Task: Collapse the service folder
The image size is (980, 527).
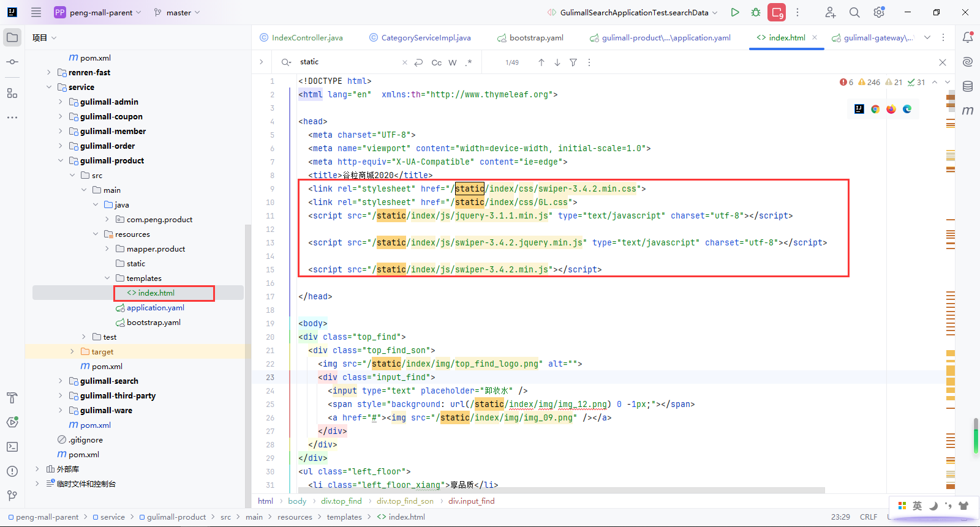Action: pos(49,87)
